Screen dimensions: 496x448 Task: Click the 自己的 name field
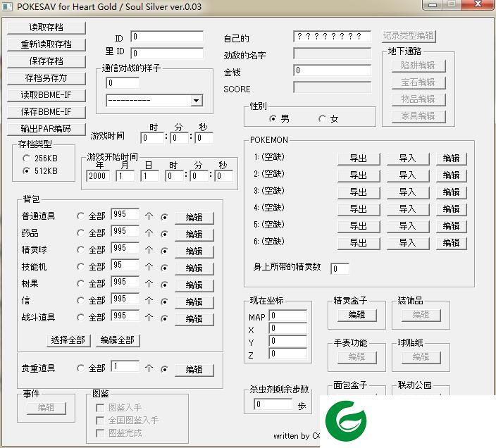332,37
